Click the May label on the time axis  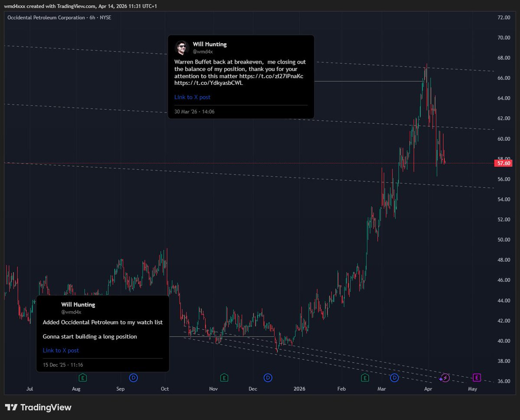(x=473, y=389)
